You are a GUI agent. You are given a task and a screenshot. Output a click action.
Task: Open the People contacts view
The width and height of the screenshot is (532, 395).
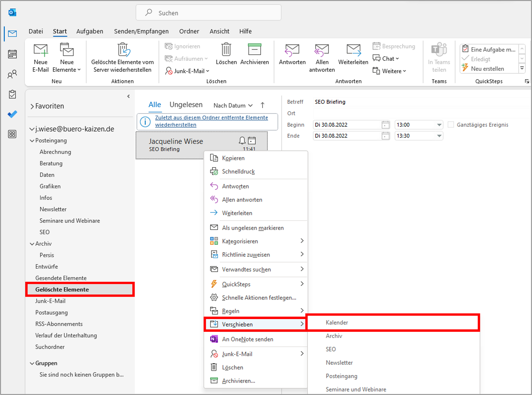(x=12, y=74)
